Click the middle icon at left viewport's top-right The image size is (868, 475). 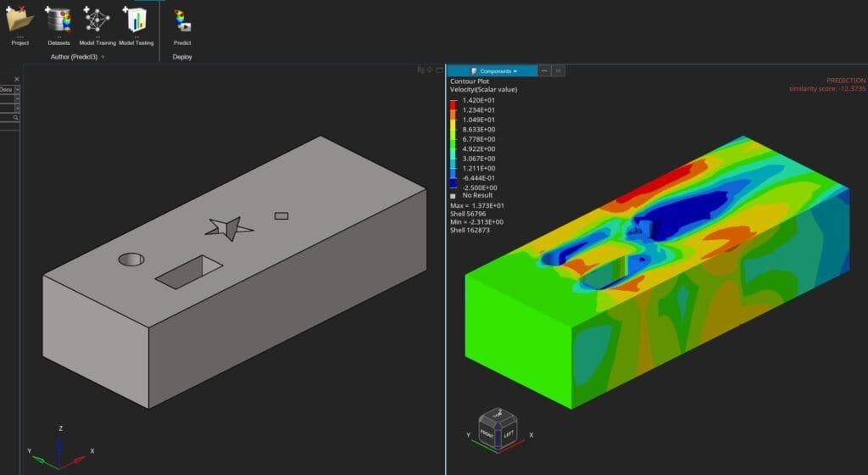pos(430,70)
